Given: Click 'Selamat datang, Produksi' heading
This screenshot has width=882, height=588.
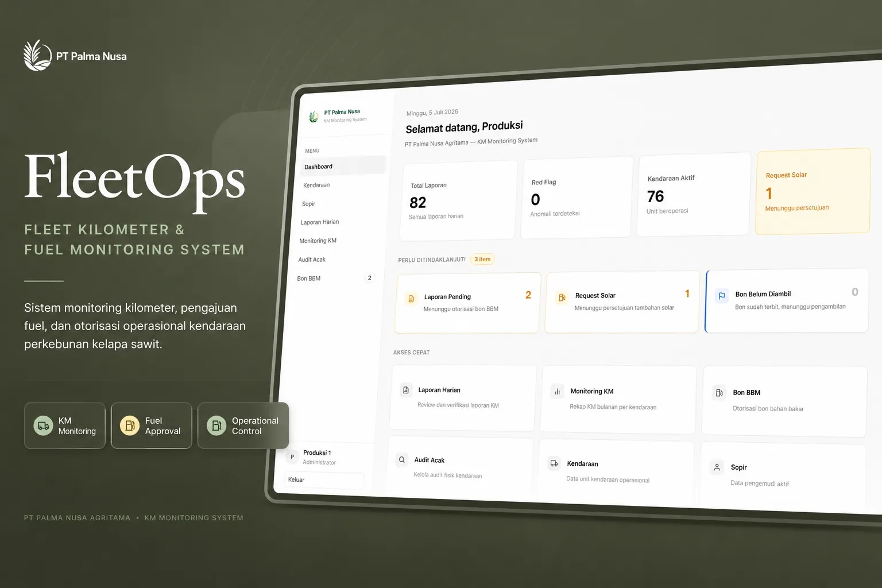Looking at the screenshot, I should click(x=464, y=127).
